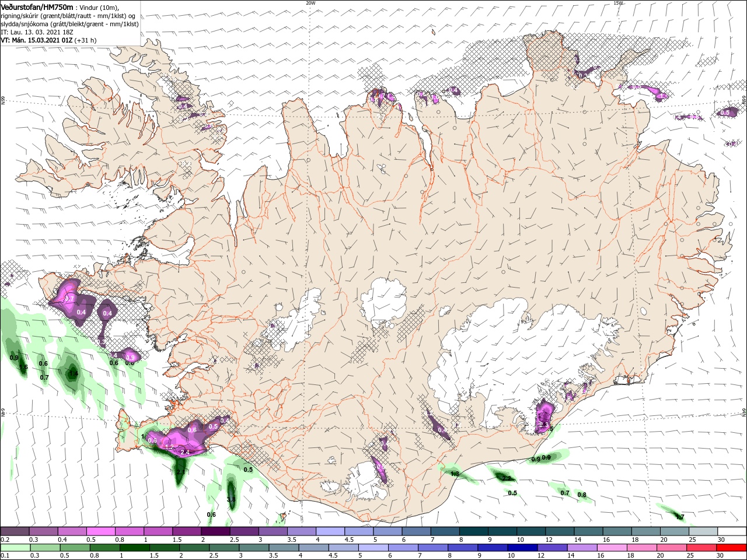Click the 20W longitude label
Image resolution: width=747 pixels, height=560 pixels.
[310, 3]
